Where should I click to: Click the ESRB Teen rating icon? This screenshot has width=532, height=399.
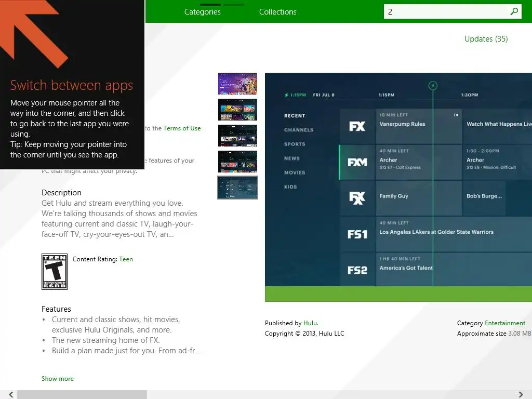coord(54,272)
